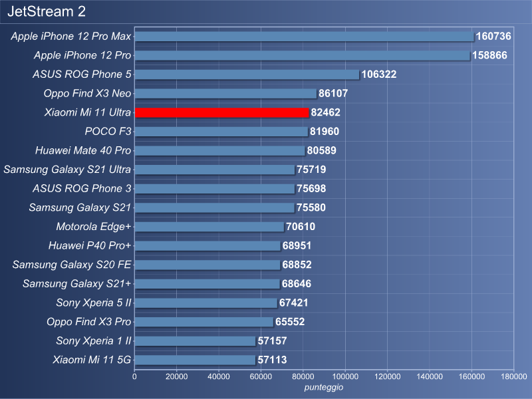Select the Motorola Edge+ bar
This screenshot has height=399, width=532.
[x=209, y=226]
